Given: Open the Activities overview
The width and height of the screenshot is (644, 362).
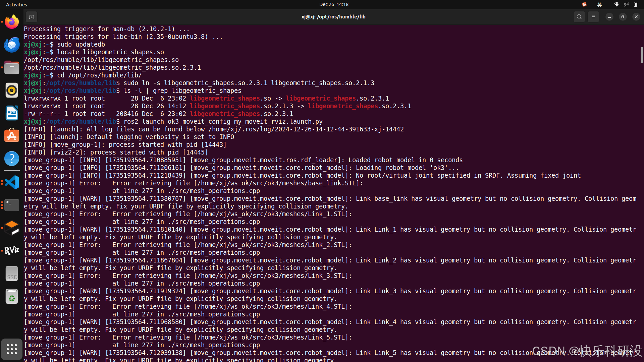Looking at the screenshot, I should (x=16, y=4).
